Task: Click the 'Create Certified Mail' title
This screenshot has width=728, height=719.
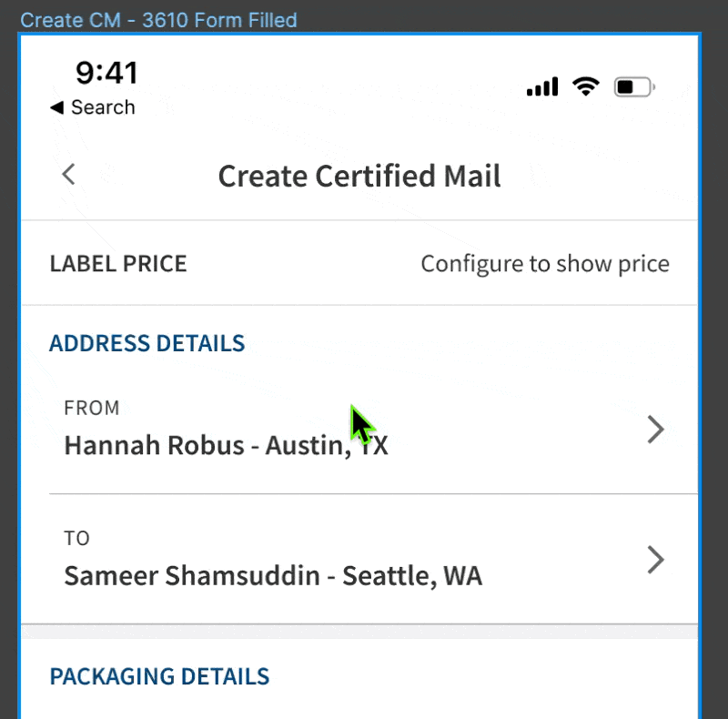Action: 359,176
